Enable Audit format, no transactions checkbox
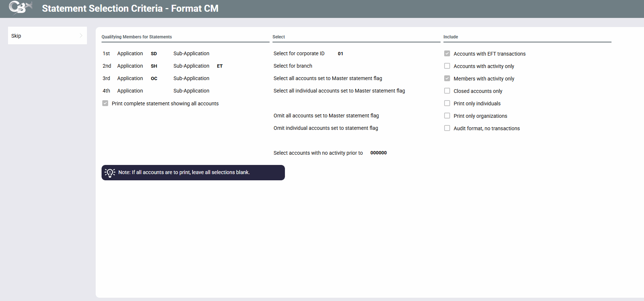 coord(447,128)
